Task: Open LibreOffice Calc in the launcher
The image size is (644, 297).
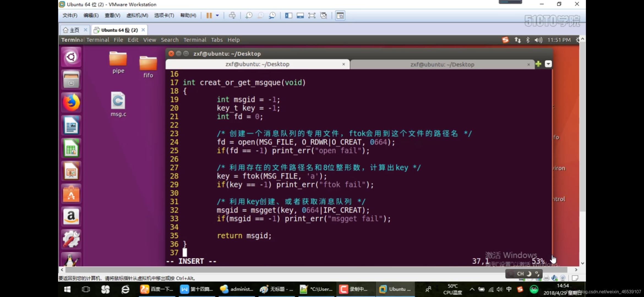Action: tap(71, 148)
